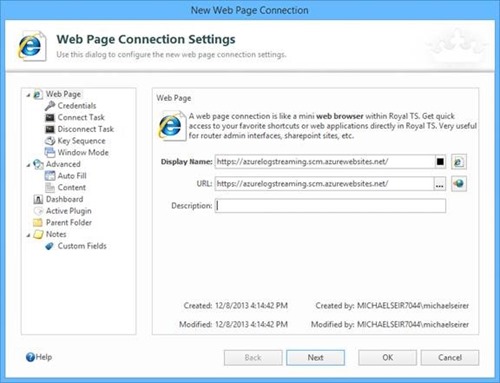The height and width of the screenshot is (383, 500).
Task: Click the Active Plugin icon
Action: click(38, 211)
